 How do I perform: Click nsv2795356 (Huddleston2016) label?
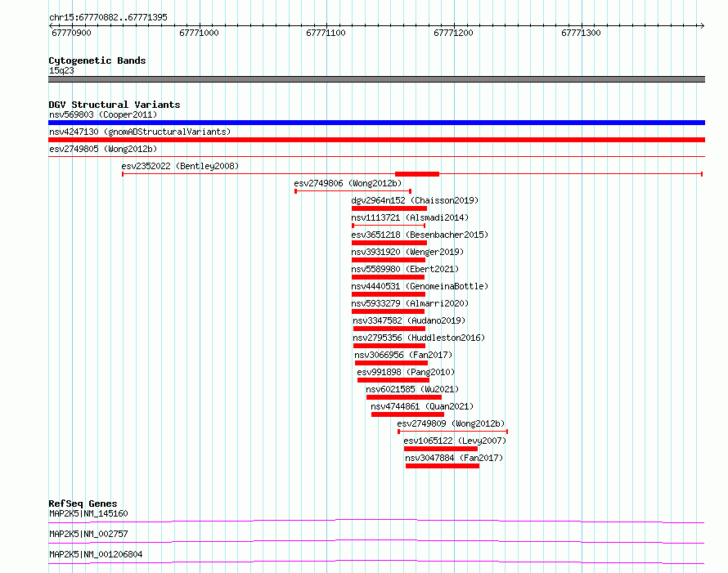click(x=419, y=338)
